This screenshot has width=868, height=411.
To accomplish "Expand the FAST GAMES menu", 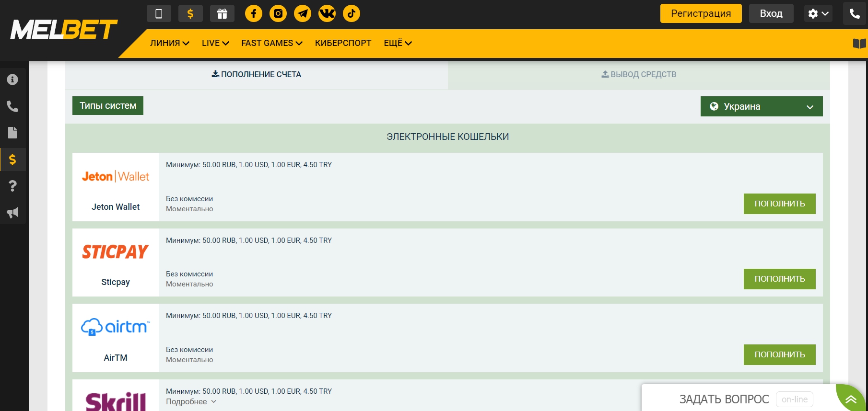I will [272, 43].
